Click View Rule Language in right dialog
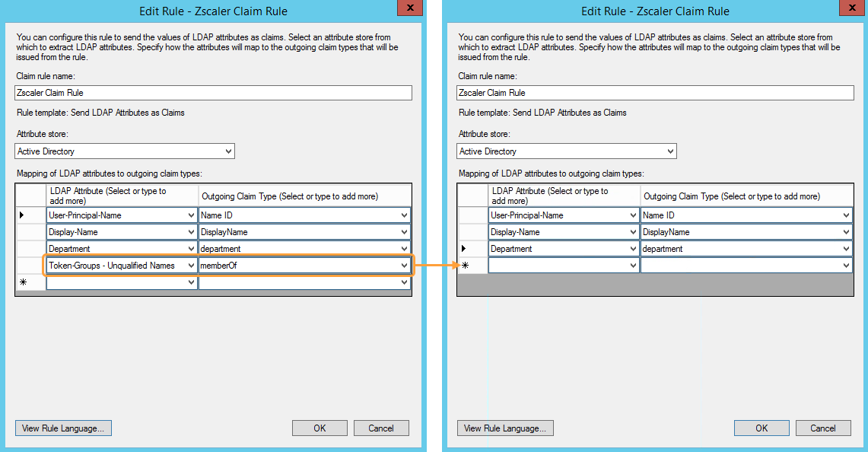This screenshot has width=868, height=452. [505, 428]
